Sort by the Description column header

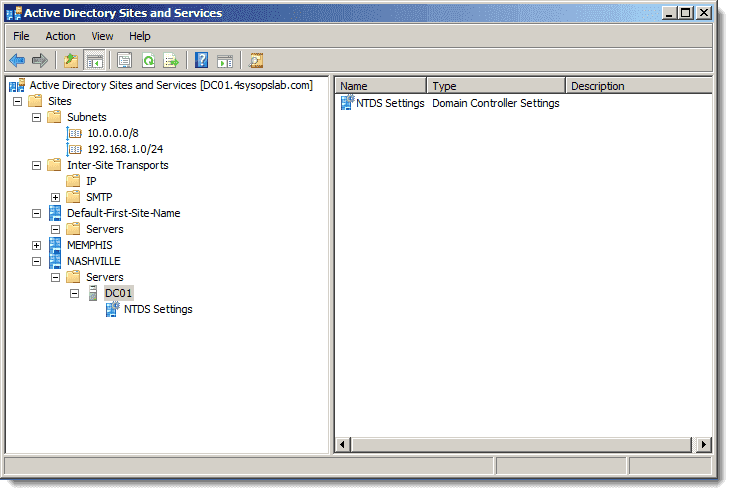639,86
